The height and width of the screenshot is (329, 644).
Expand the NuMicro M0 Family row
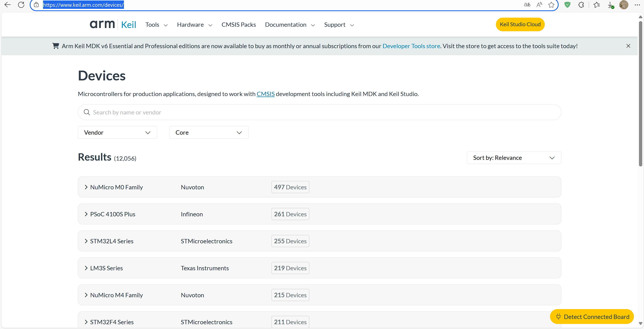click(x=319, y=187)
